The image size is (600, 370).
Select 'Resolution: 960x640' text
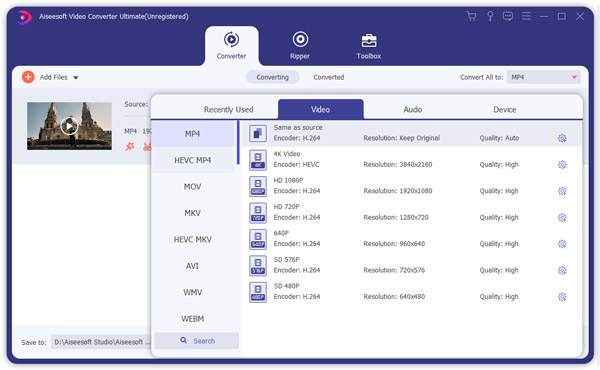pyautogui.click(x=394, y=243)
